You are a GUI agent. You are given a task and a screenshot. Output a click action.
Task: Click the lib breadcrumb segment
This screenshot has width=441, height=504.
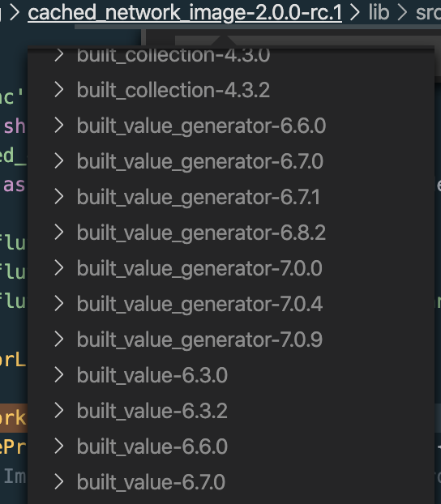coord(379,13)
